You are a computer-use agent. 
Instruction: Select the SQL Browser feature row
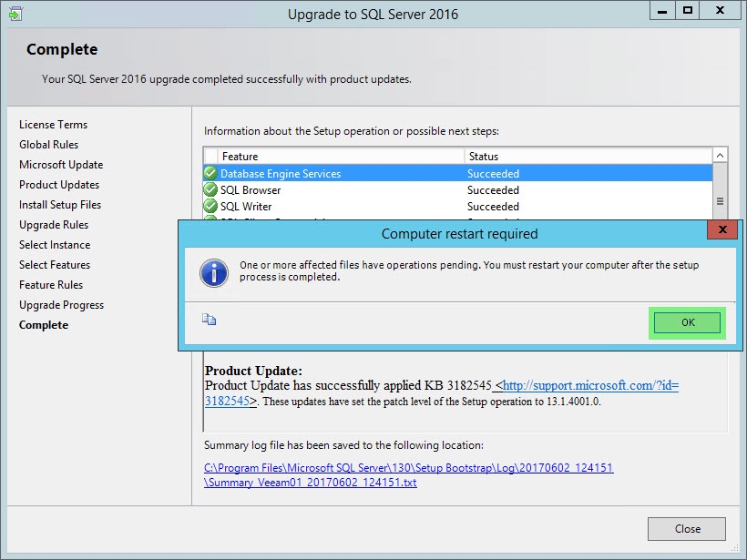pyautogui.click(x=458, y=190)
